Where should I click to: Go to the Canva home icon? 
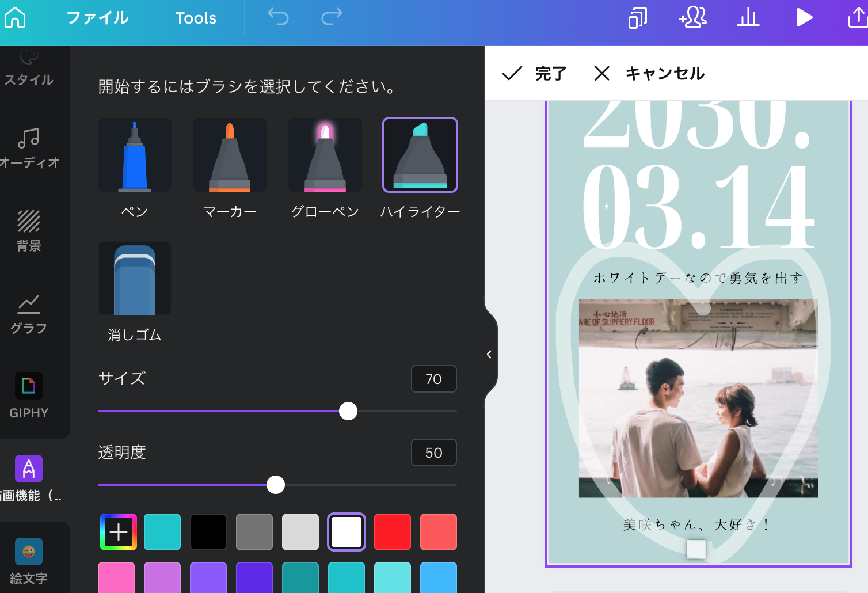click(x=15, y=17)
